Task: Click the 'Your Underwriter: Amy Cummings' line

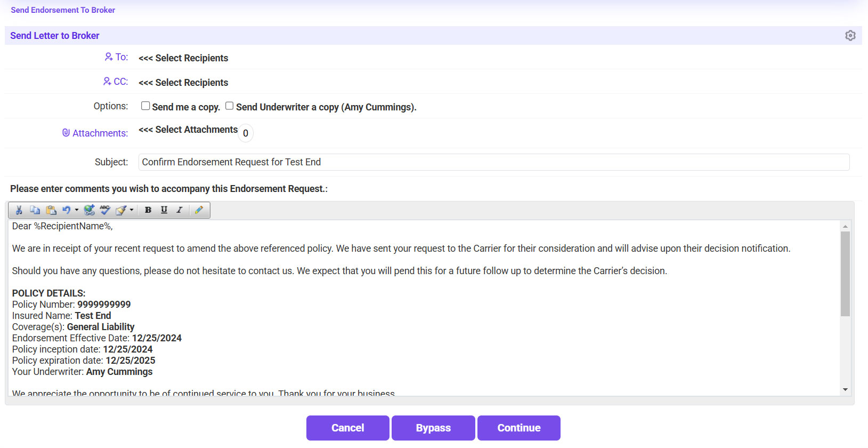Action: pyautogui.click(x=83, y=372)
